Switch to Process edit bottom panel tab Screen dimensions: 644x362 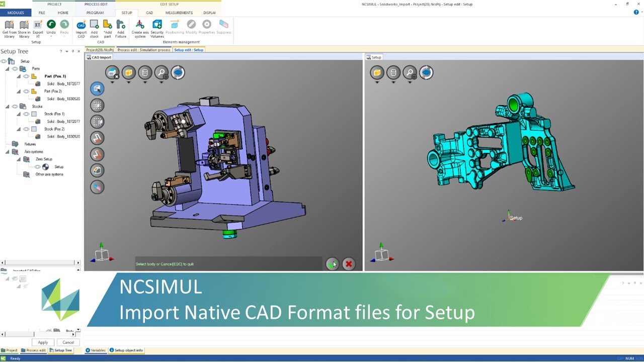click(x=34, y=350)
